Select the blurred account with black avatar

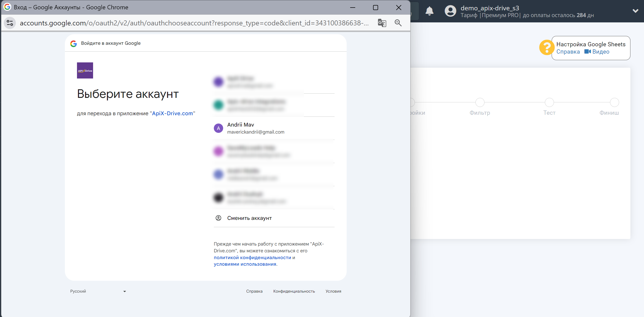pyautogui.click(x=274, y=197)
